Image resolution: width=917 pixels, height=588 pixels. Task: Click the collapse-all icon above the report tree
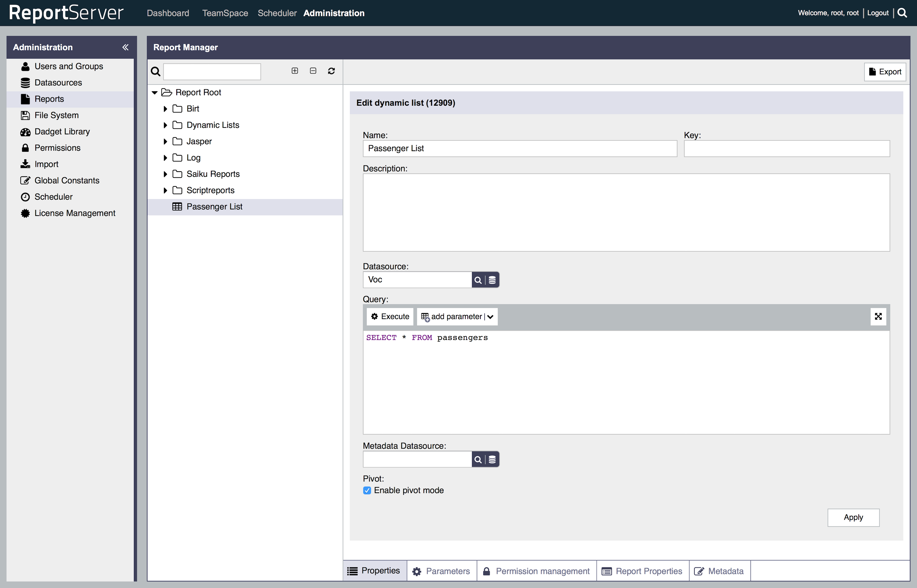point(313,71)
